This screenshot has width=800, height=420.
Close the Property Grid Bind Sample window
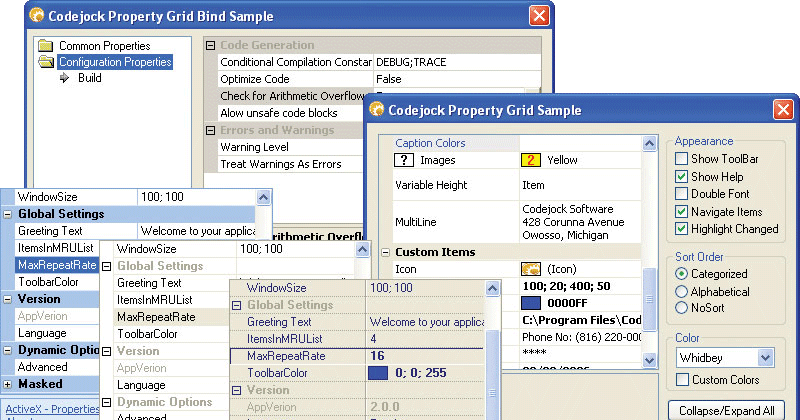click(x=539, y=15)
